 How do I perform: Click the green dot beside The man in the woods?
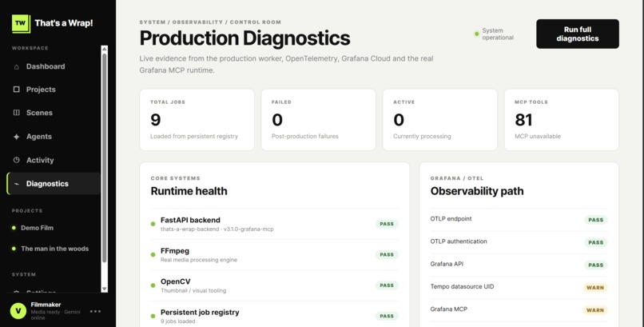point(14,249)
